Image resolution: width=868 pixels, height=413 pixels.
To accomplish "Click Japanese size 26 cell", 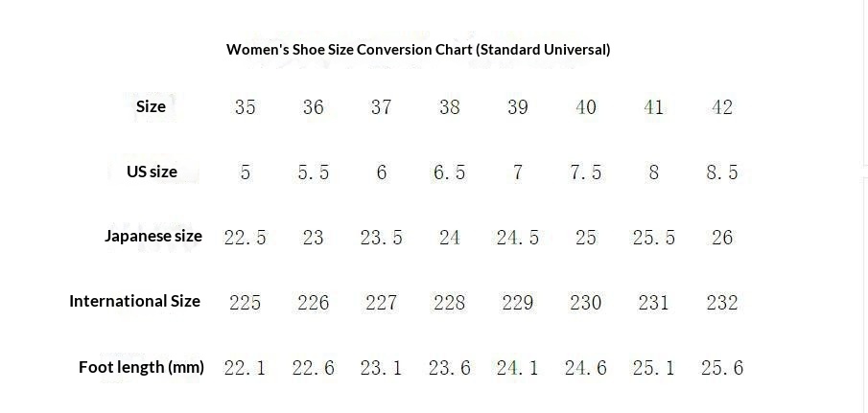I will coord(722,238).
